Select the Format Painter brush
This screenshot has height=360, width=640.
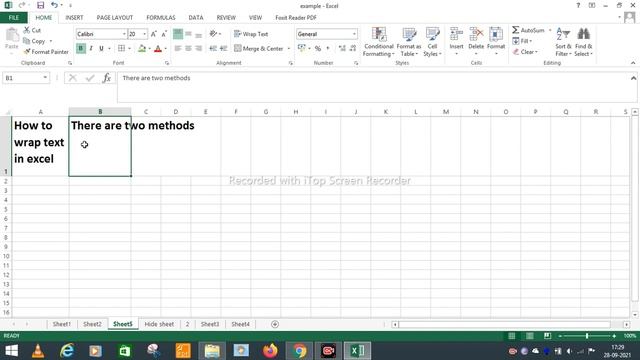point(27,52)
